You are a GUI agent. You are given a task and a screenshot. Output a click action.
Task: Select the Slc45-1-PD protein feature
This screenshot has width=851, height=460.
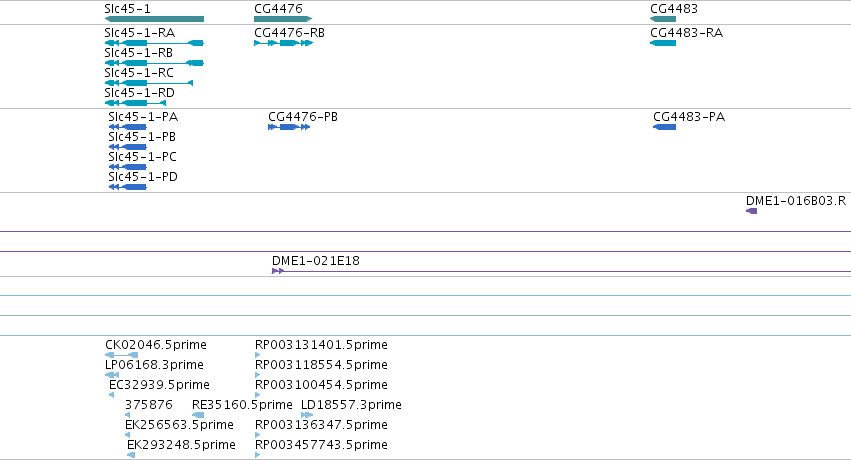pos(128,187)
